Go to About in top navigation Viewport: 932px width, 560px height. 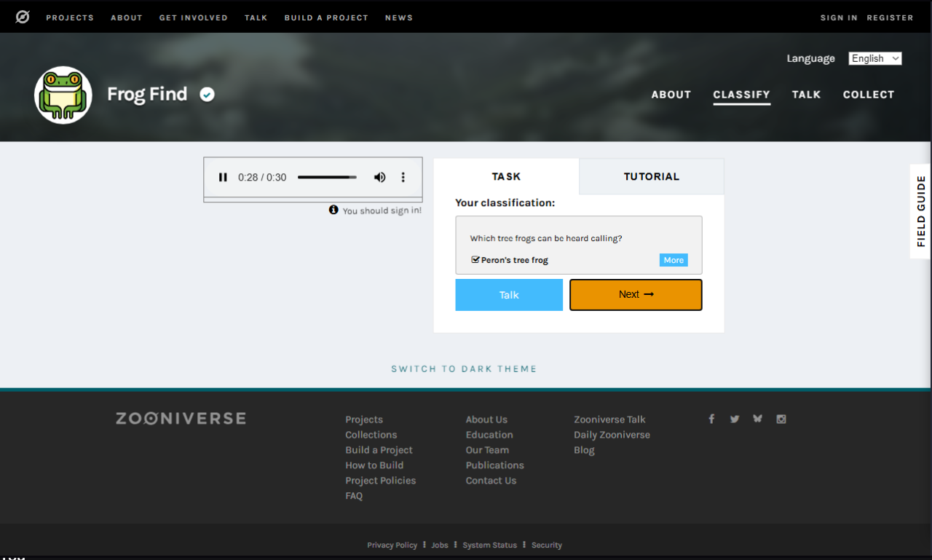127,17
